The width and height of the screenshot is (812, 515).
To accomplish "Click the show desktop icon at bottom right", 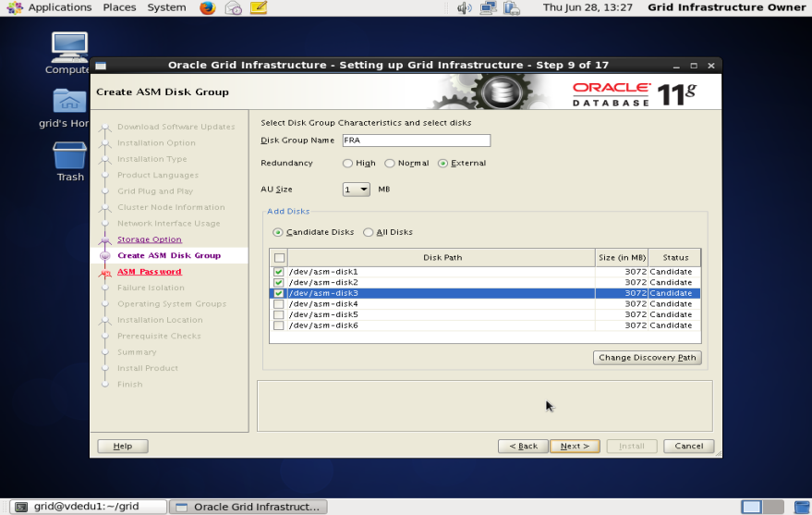I will (x=802, y=507).
